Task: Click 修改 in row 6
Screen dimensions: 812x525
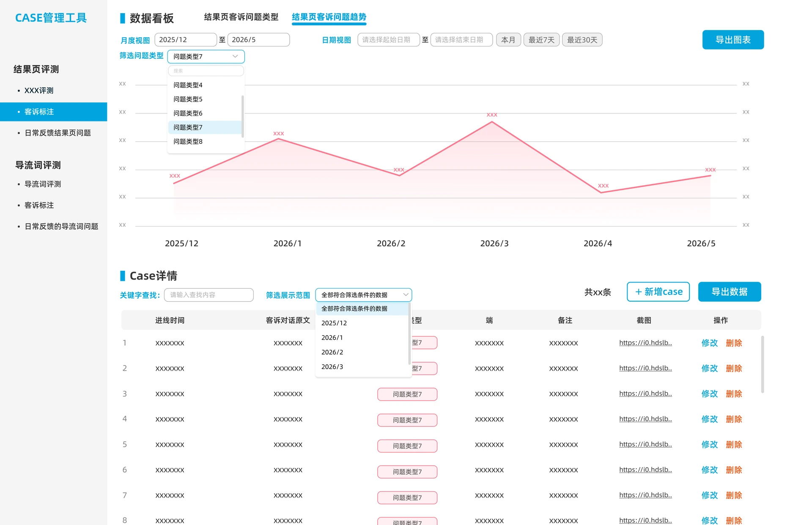Action: pyautogui.click(x=710, y=470)
